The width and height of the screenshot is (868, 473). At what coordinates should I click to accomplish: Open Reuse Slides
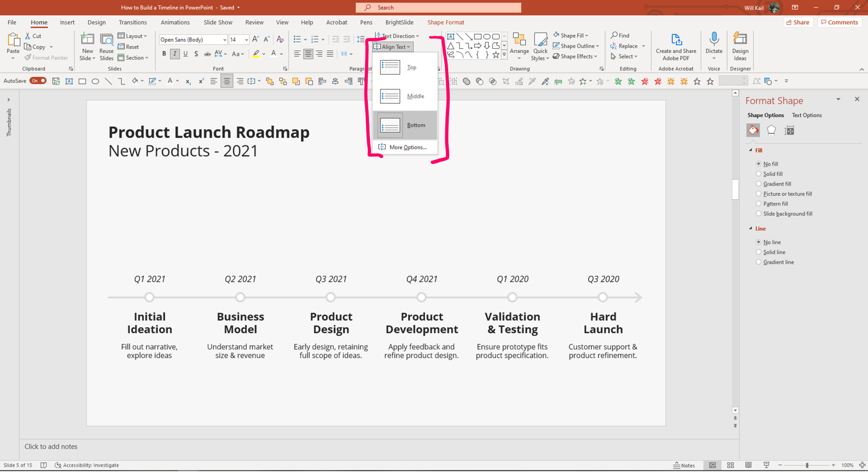(x=106, y=46)
